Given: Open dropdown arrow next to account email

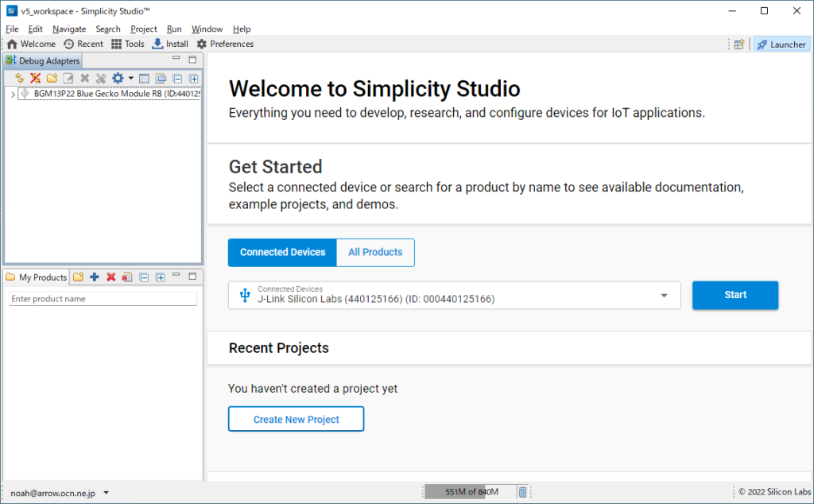Looking at the screenshot, I should click(x=107, y=493).
